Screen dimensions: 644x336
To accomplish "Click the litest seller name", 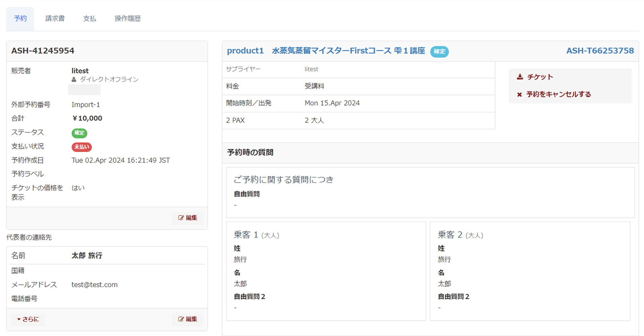I will (x=80, y=71).
